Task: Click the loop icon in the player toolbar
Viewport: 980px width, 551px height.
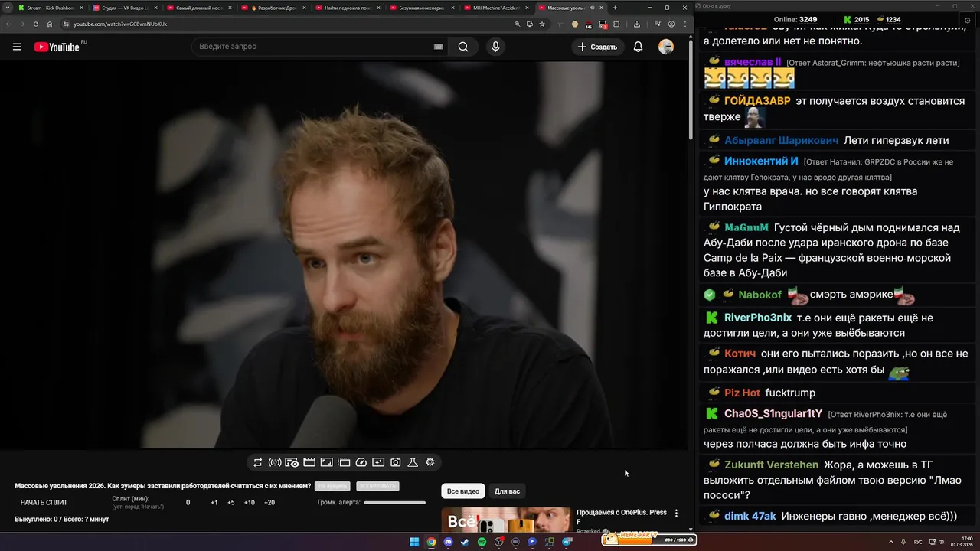Action: point(257,462)
